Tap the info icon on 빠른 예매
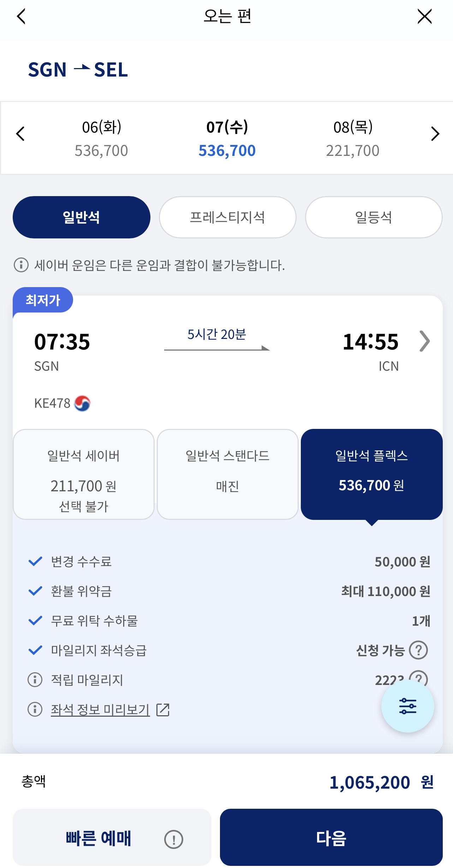Viewport: 453px width, 868px height. [173, 839]
